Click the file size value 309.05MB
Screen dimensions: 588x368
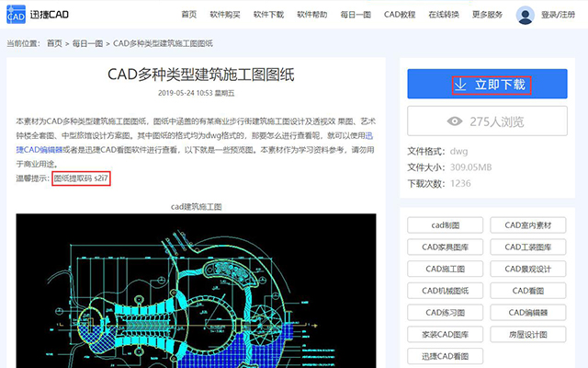(470, 167)
